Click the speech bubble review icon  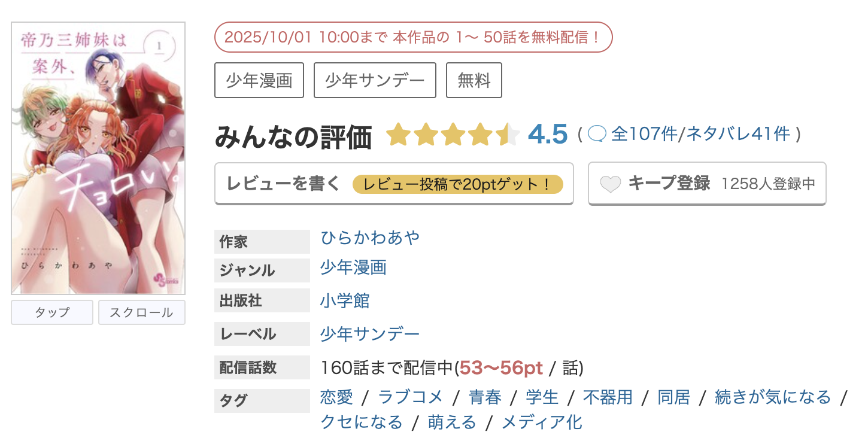(x=597, y=134)
